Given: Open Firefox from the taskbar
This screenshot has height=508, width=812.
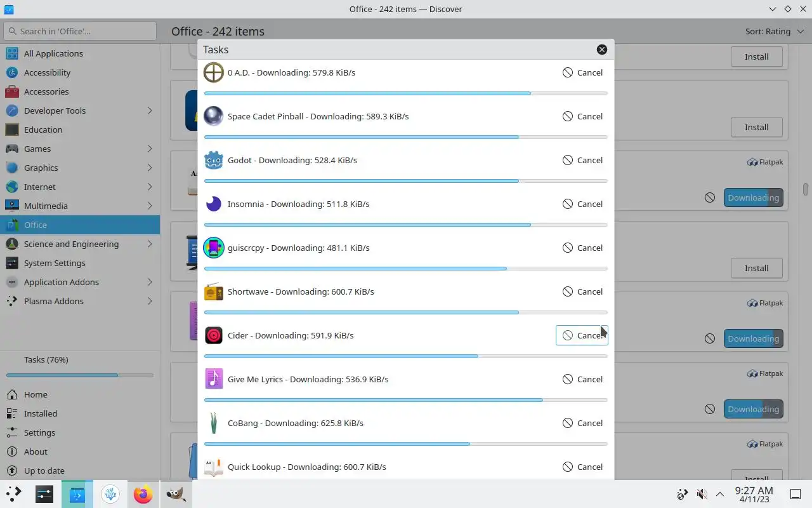Looking at the screenshot, I should 143,494.
